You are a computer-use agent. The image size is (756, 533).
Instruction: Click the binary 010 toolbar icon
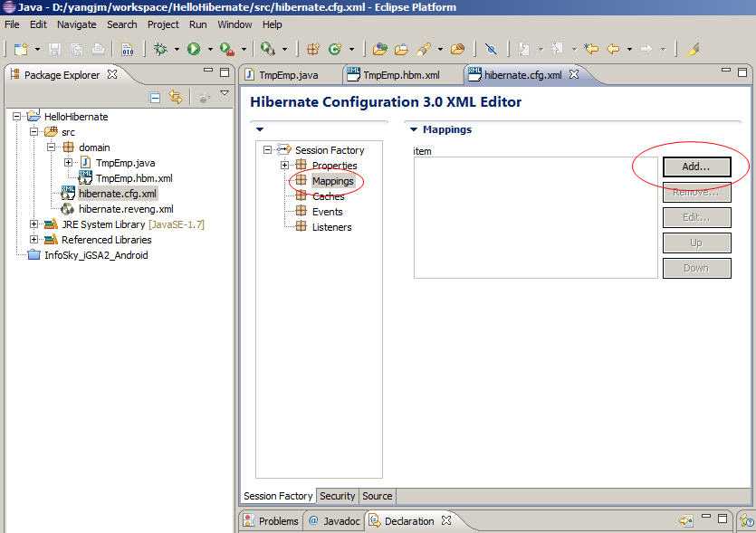[x=128, y=49]
